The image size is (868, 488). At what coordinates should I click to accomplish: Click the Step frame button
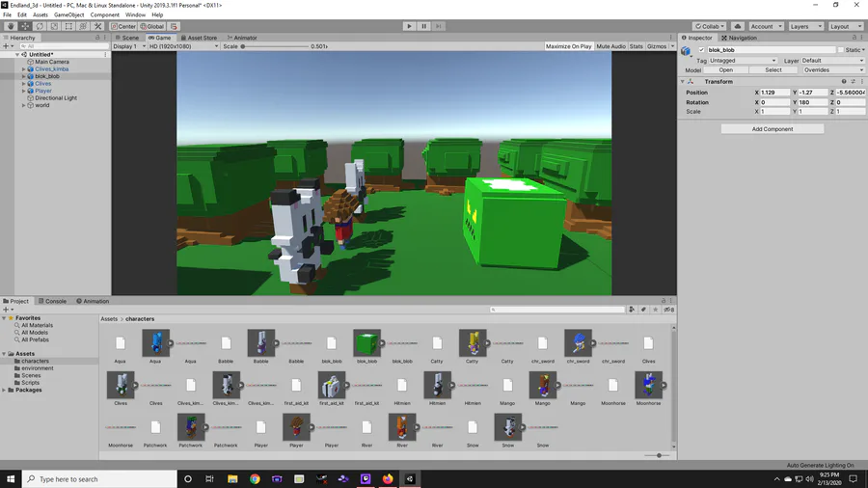pos(439,26)
